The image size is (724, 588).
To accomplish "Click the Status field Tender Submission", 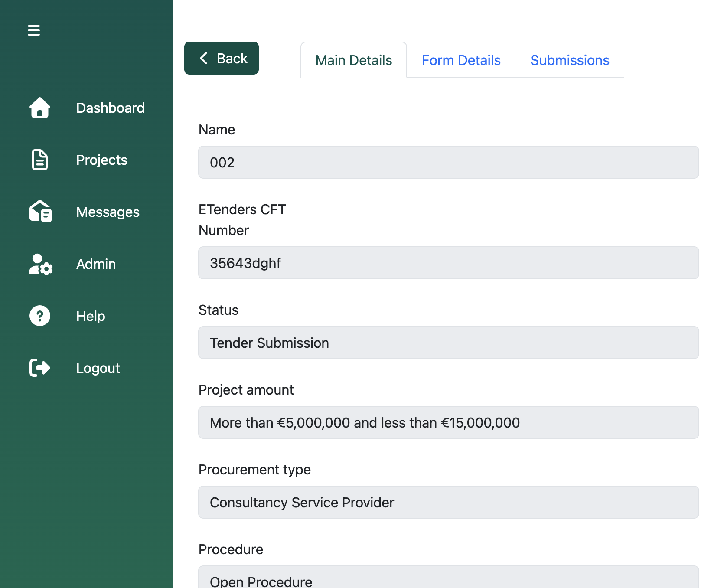I will coord(449,343).
